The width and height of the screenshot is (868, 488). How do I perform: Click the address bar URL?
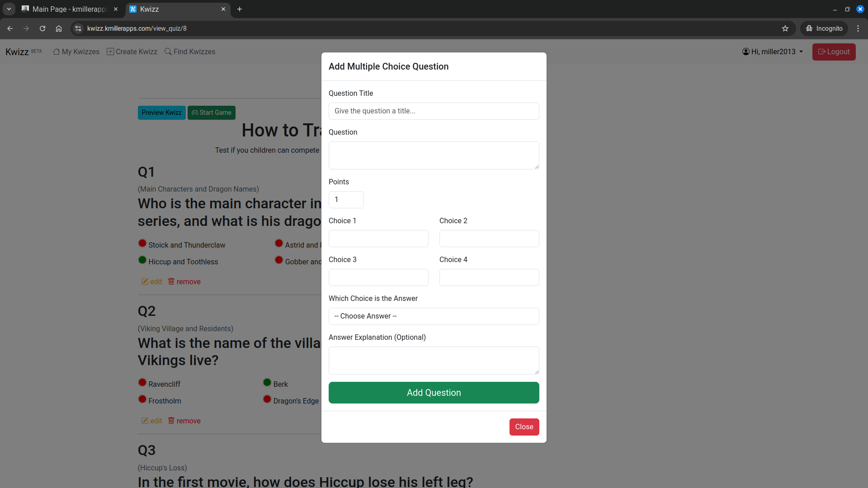(x=137, y=28)
